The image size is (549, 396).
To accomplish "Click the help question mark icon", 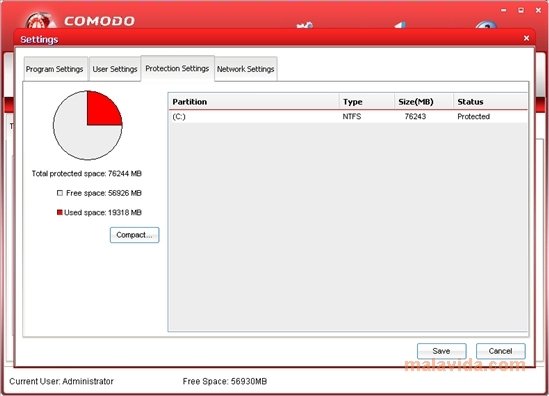I will pyautogui.click(x=486, y=25).
